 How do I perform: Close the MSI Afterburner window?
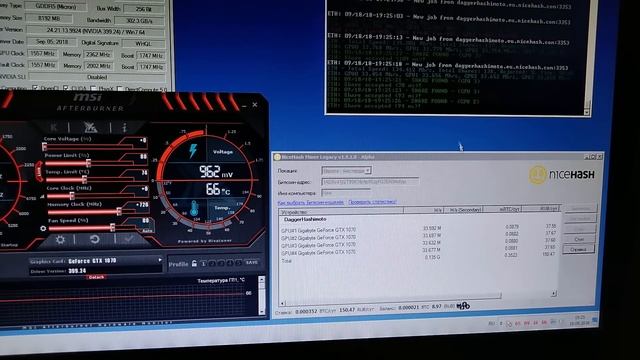pos(255,105)
